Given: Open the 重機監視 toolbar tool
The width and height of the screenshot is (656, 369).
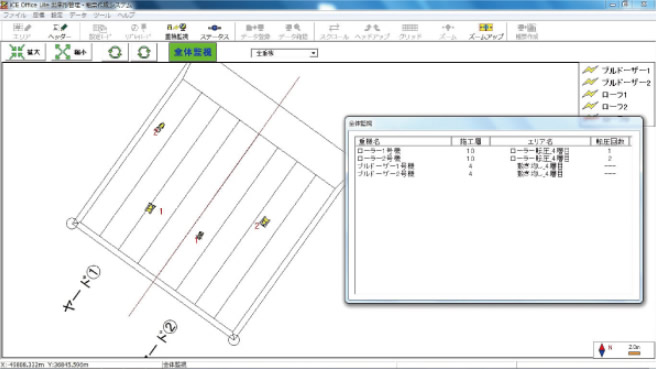Looking at the screenshot, I should 176,31.
